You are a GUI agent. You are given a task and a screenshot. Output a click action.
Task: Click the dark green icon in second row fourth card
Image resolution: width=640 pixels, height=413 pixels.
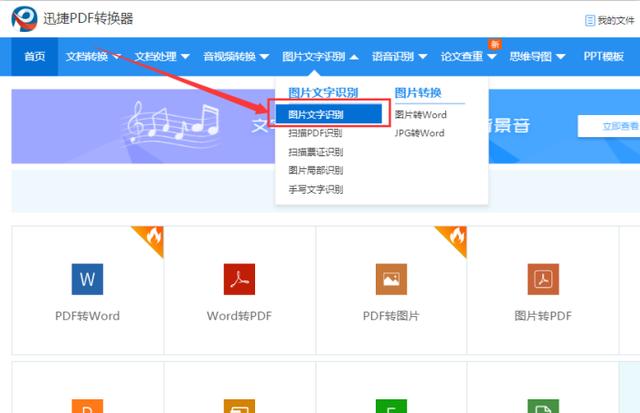543,406
